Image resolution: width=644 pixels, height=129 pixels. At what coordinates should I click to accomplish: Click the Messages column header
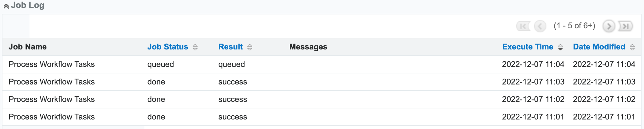coord(308,47)
